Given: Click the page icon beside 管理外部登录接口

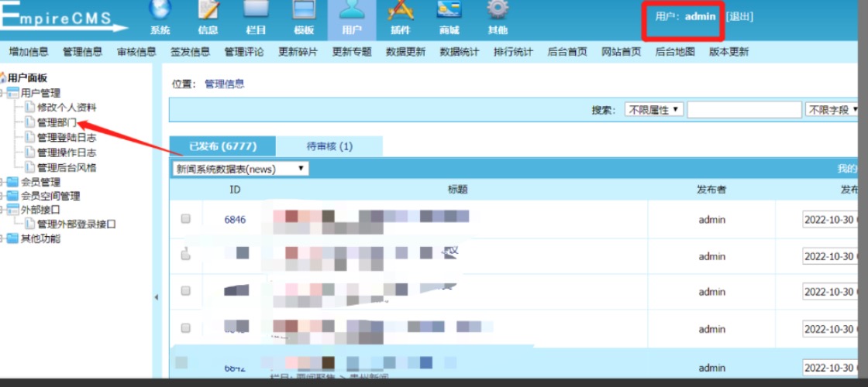Looking at the screenshot, I should (x=30, y=224).
